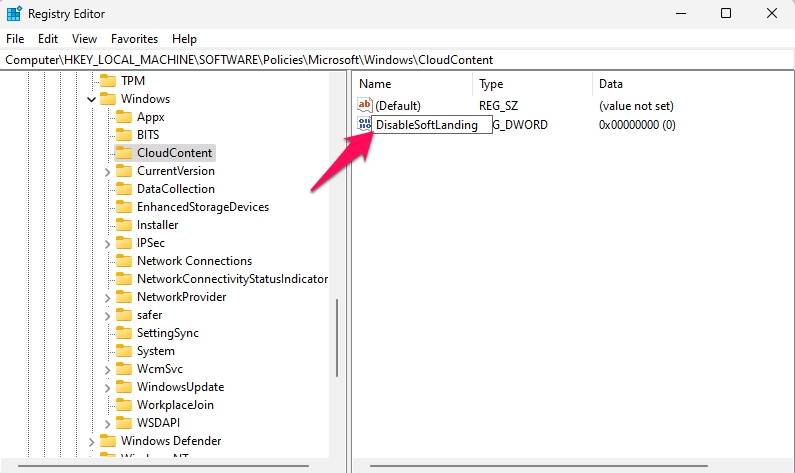Click the DataCollection folder icon
Screen dimensions: 795x473
click(124, 189)
